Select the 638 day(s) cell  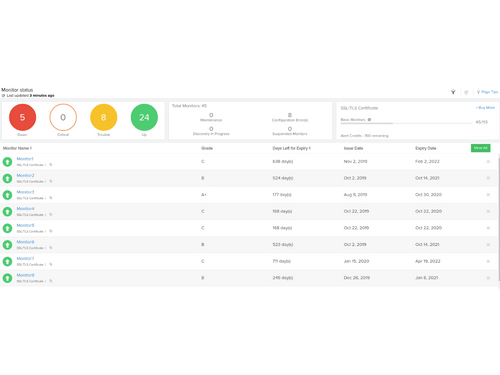(x=283, y=162)
